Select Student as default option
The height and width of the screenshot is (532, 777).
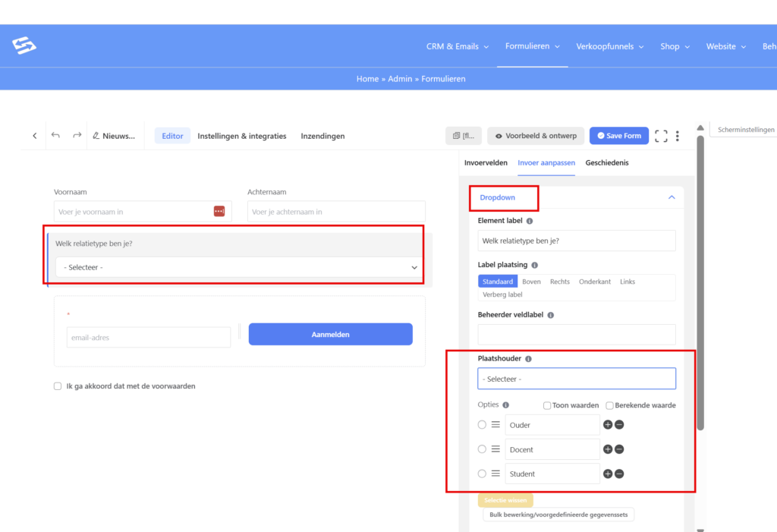point(482,474)
